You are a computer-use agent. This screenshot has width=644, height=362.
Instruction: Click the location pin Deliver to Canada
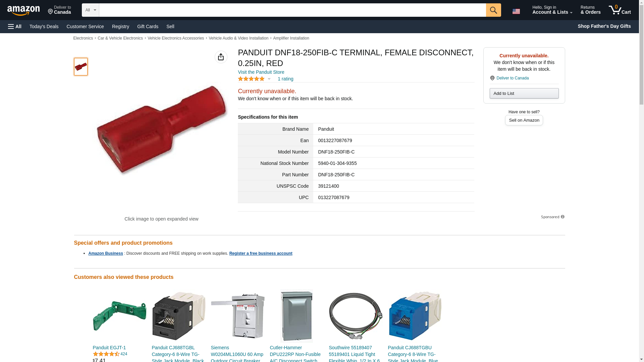point(509,78)
